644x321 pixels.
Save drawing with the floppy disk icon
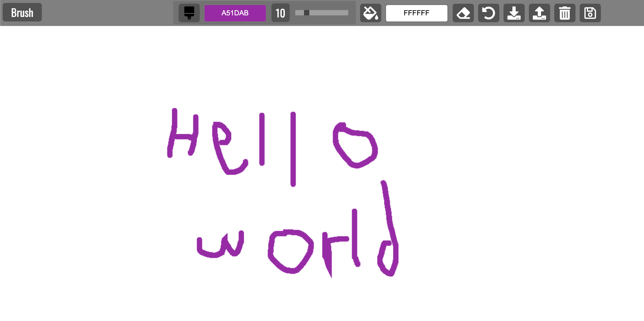(590, 13)
